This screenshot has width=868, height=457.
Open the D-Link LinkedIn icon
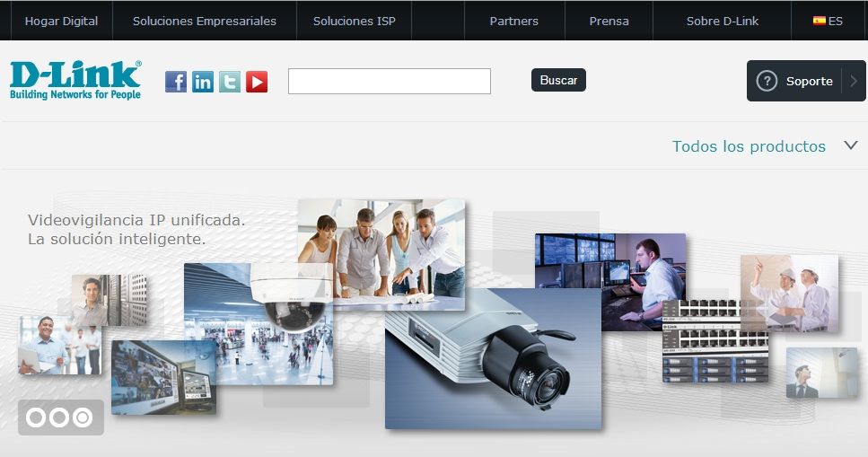click(203, 82)
